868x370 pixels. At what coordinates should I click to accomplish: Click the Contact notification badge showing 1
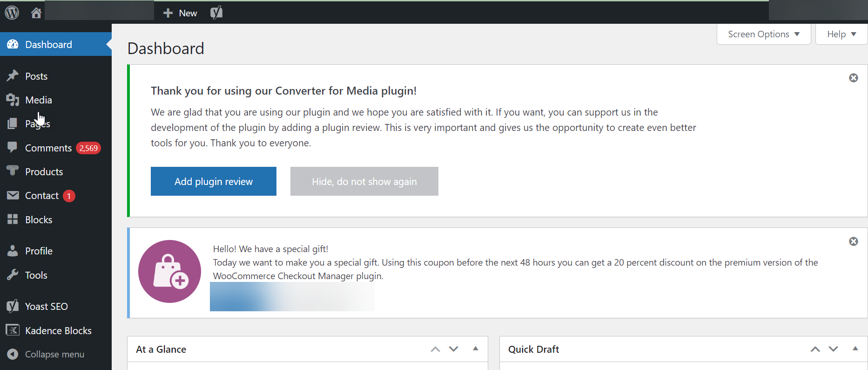click(x=69, y=196)
